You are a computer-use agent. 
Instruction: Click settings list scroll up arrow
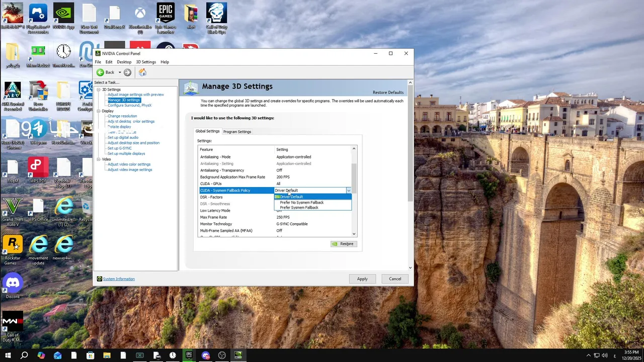pos(354,148)
